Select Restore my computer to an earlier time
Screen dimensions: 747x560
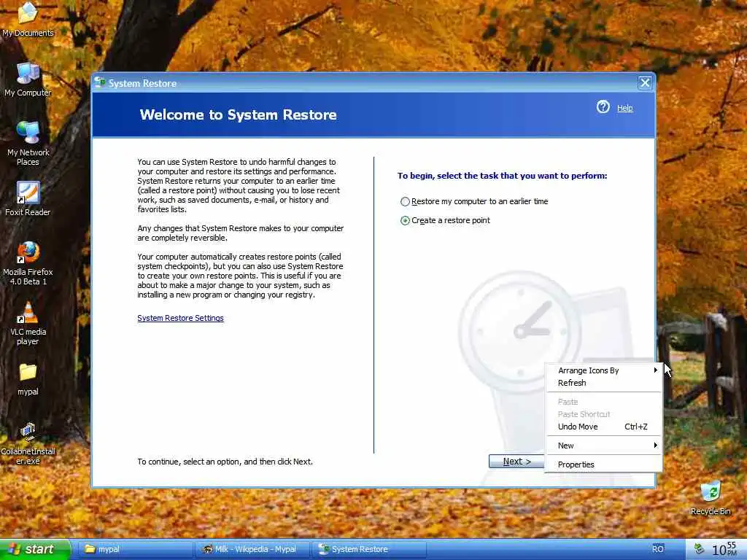click(x=474, y=201)
